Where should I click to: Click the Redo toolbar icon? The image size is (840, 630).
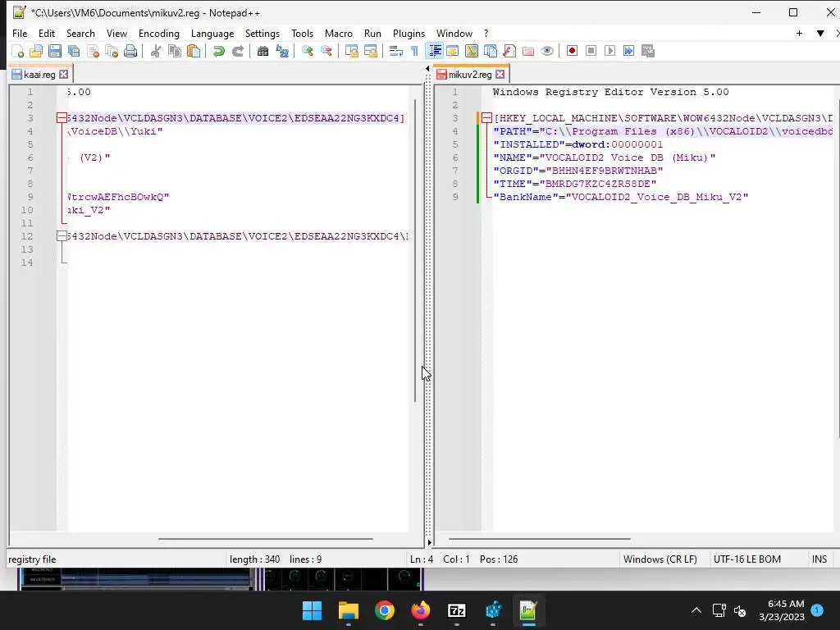[x=237, y=51]
